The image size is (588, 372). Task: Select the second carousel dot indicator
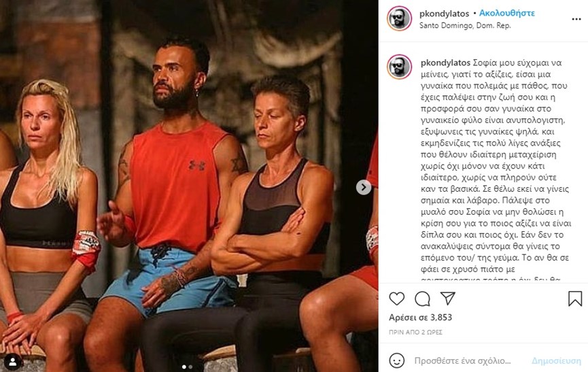click(190, 367)
